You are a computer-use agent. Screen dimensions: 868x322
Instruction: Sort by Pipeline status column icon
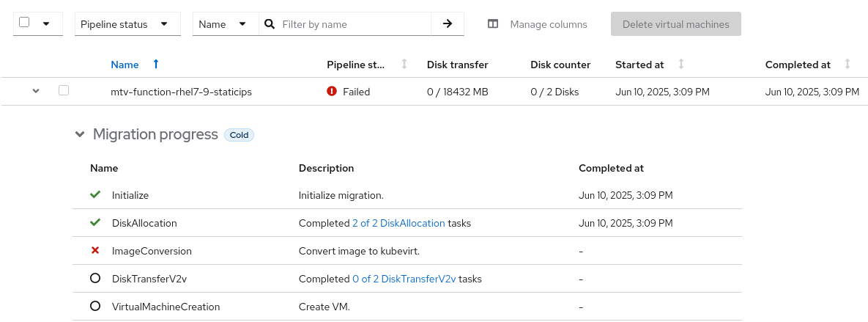404,65
